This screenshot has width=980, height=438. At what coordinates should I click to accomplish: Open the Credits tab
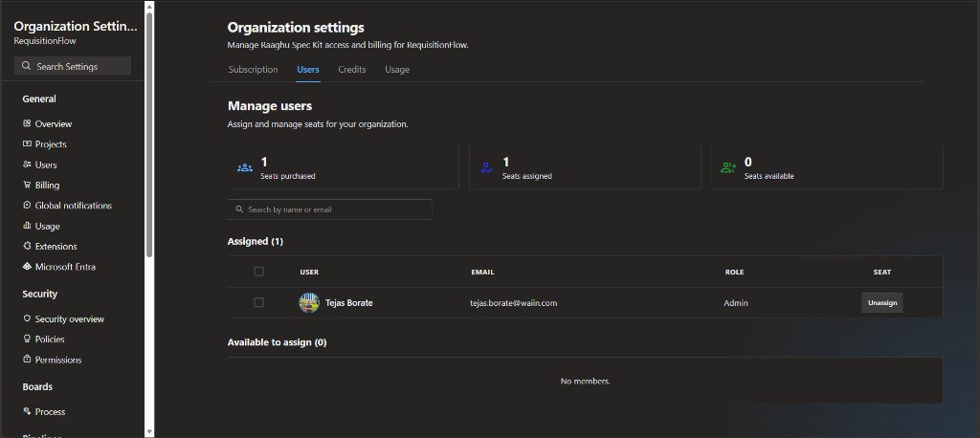click(x=352, y=70)
